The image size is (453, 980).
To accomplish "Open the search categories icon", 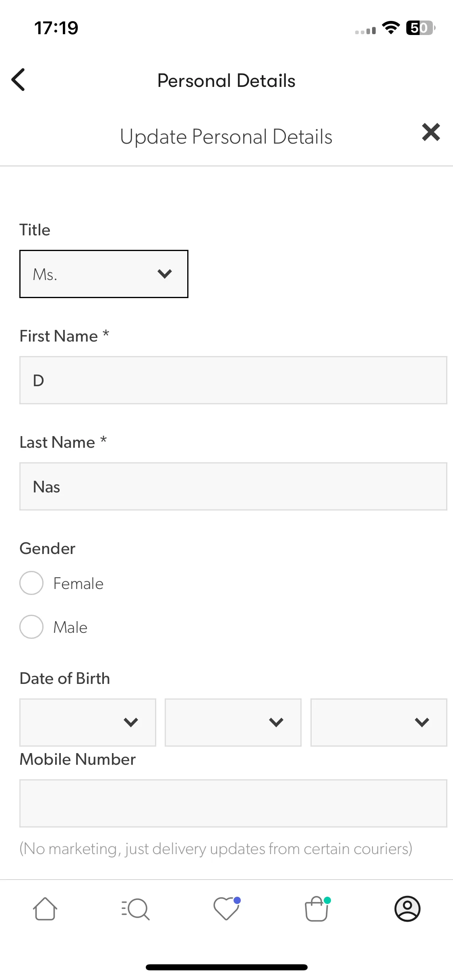I will (135, 909).
